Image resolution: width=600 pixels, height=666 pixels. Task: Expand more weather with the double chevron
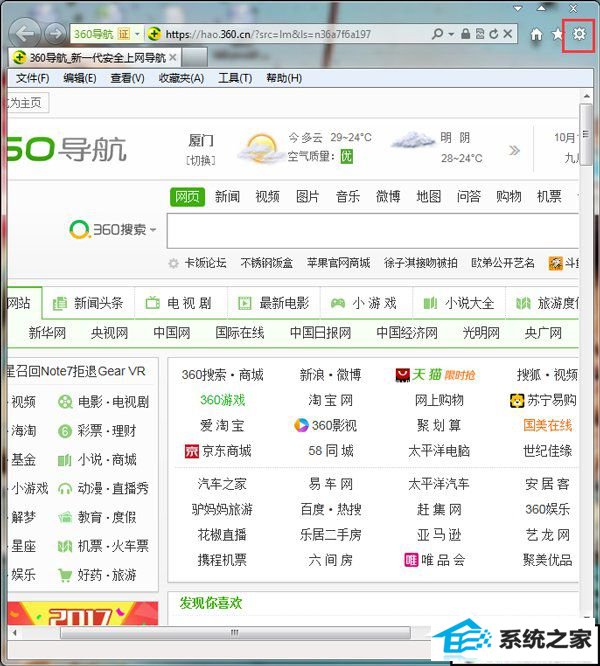click(514, 150)
